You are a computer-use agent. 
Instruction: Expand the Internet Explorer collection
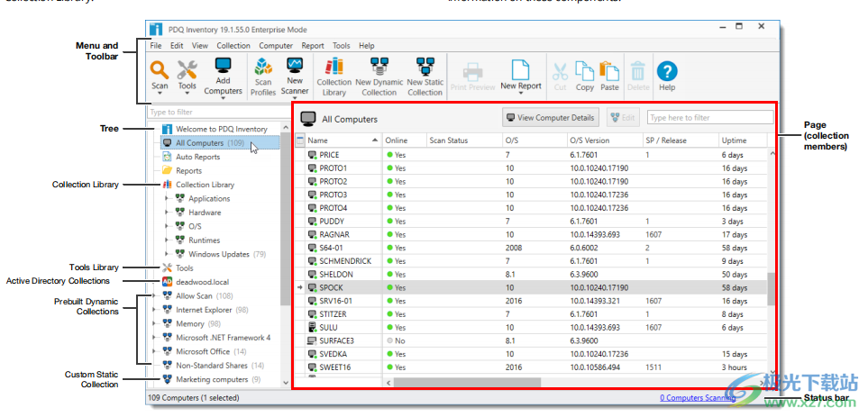pos(153,310)
